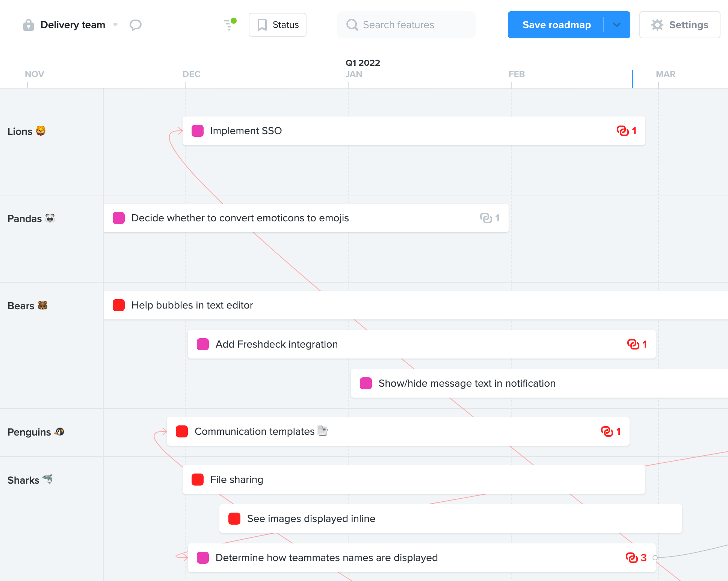Click the Status button
This screenshot has height=581, width=728.
[278, 25]
